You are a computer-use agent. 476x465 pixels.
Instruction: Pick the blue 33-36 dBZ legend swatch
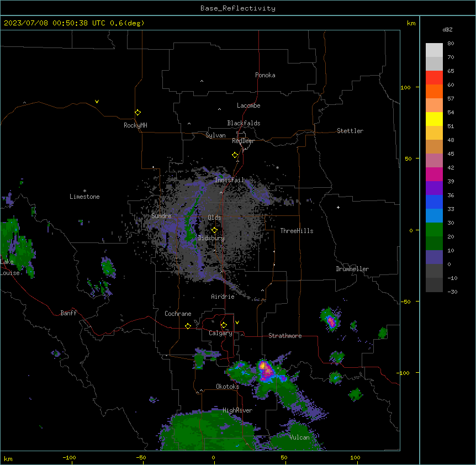[x=434, y=202]
